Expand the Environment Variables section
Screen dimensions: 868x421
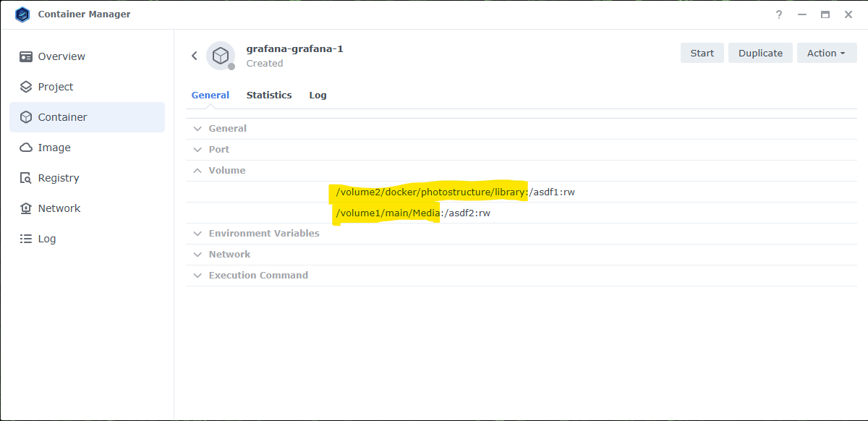263,234
